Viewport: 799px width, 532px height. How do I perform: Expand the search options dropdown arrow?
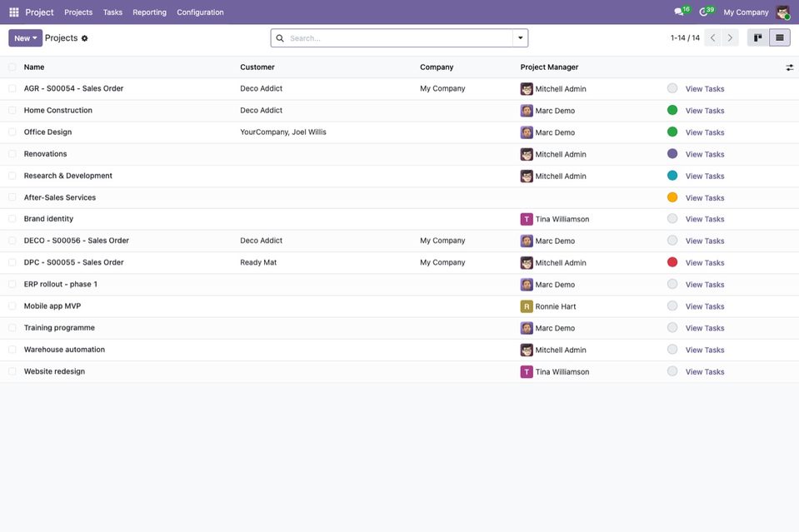[x=520, y=37]
